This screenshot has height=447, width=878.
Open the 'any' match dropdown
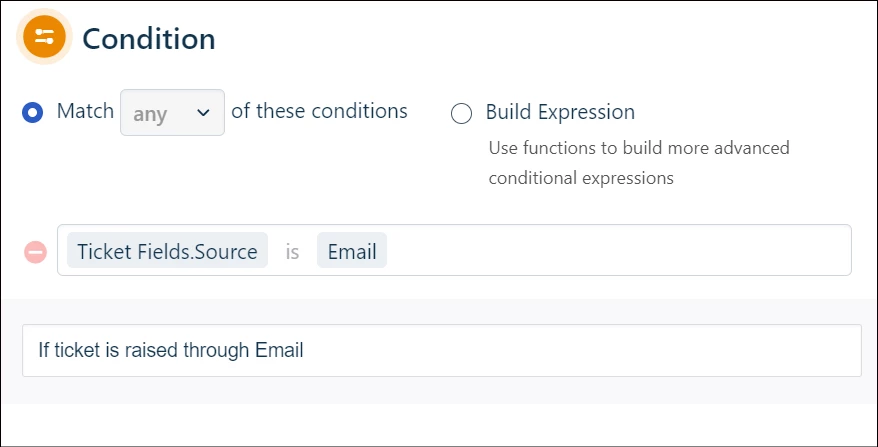point(172,113)
